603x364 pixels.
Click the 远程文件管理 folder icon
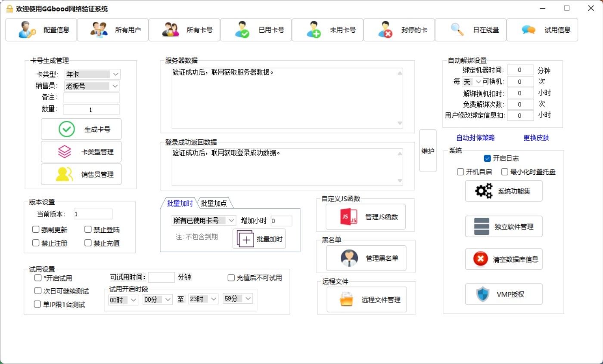point(346,299)
